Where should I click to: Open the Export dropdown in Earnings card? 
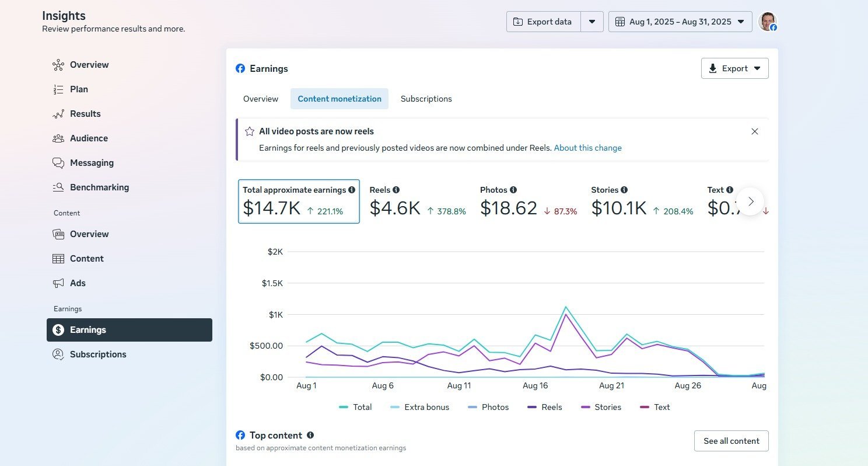[x=735, y=68]
